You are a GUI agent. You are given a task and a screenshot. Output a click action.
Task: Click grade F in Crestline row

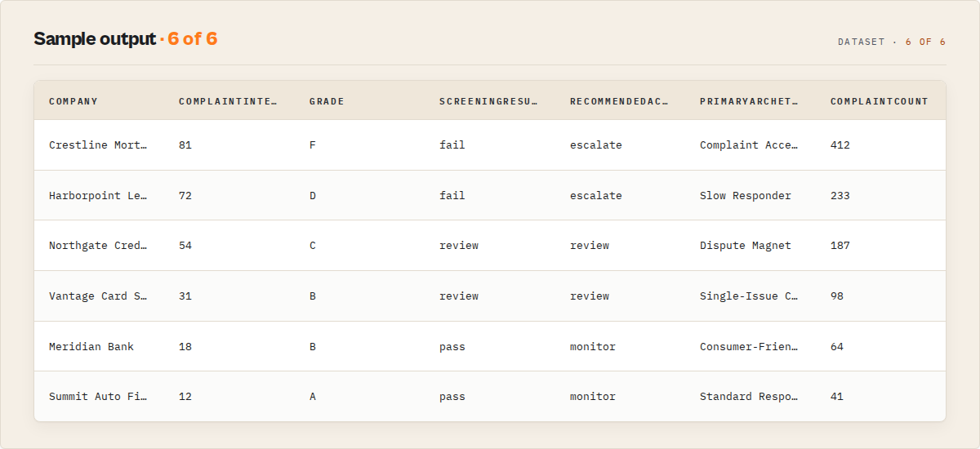[x=313, y=145]
